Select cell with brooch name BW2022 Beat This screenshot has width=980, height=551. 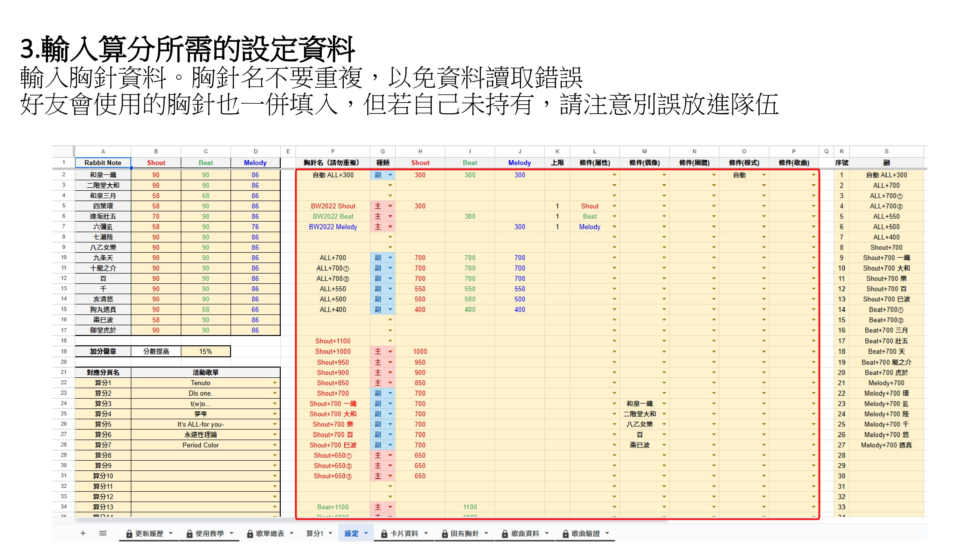(333, 216)
